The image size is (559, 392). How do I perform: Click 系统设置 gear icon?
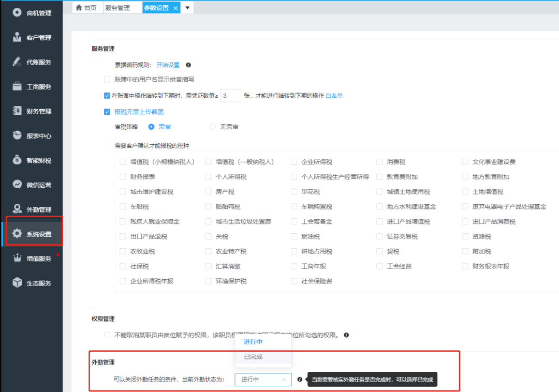pyautogui.click(x=17, y=234)
